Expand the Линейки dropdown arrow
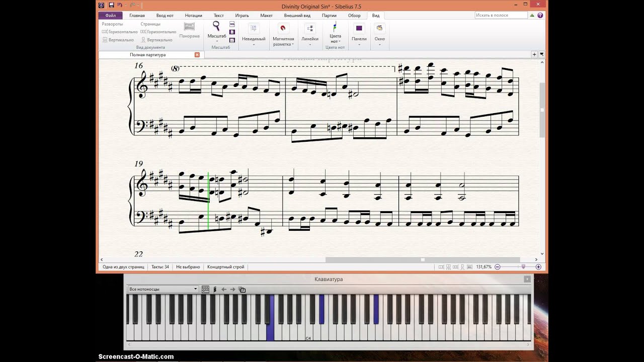The width and height of the screenshot is (644, 362). [310, 45]
